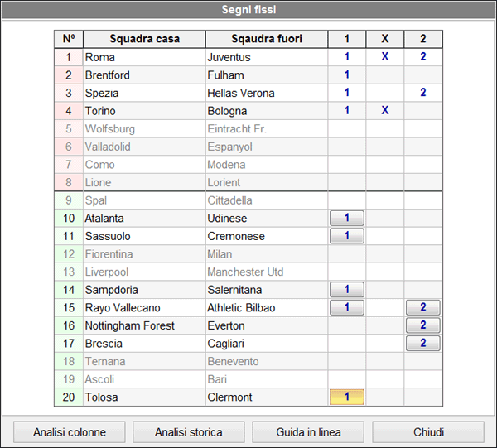Toggle sign 2 for Brescia–Cagliari
The width and height of the screenshot is (497, 448).
click(423, 344)
